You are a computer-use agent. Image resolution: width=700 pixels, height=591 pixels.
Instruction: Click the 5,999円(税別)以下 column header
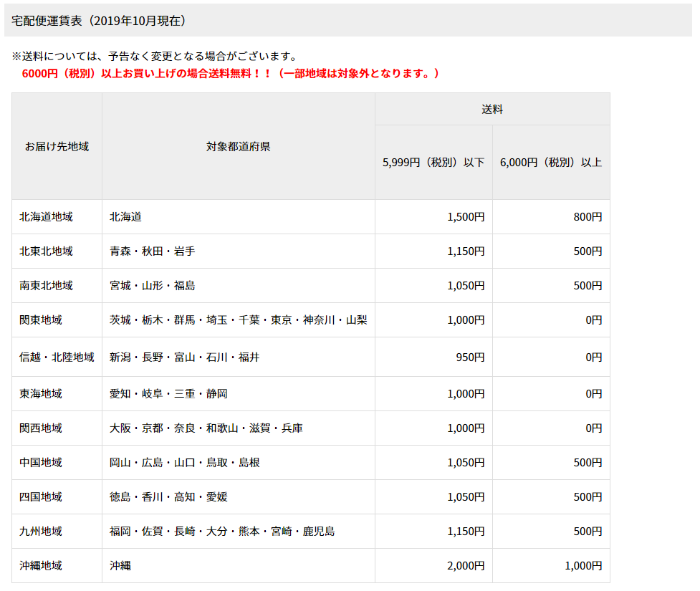coord(433,162)
